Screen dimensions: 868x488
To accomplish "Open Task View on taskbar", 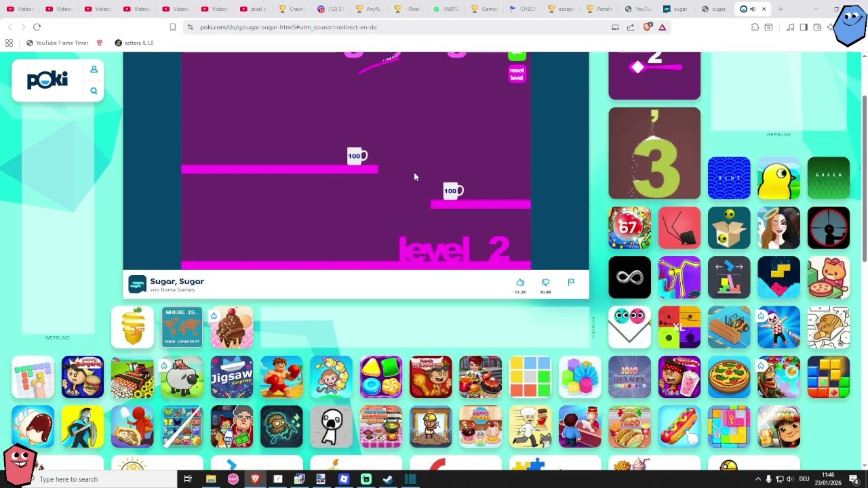I will (188, 479).
